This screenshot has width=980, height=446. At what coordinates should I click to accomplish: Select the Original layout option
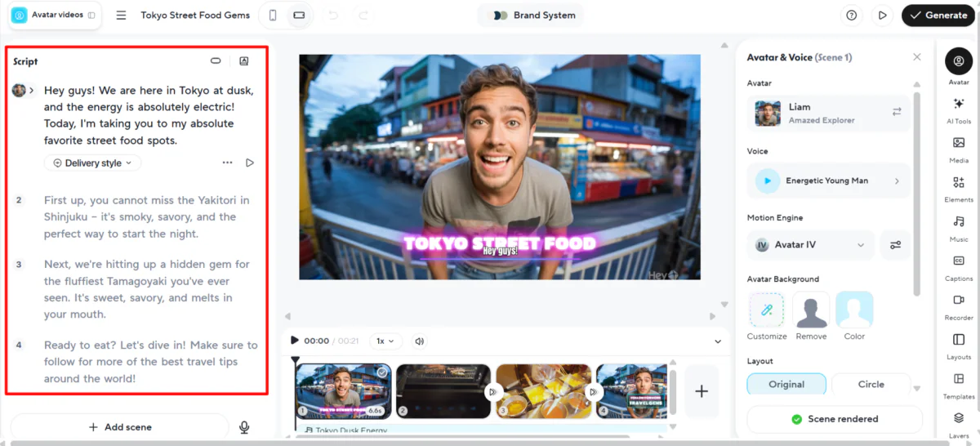(x=786, y=384)
